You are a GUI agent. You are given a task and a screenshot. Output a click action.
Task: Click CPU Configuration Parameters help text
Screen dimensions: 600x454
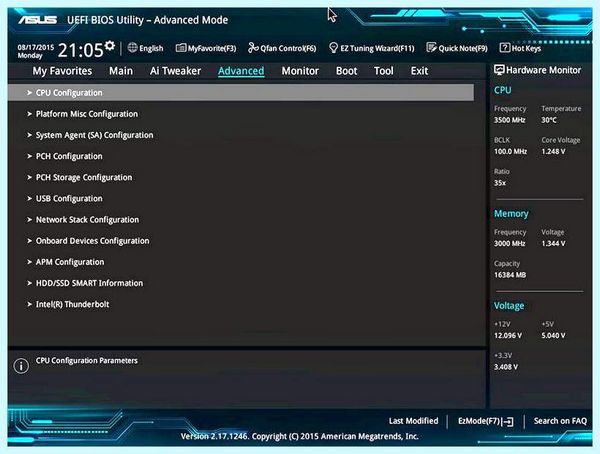click(x=86, y=361)
